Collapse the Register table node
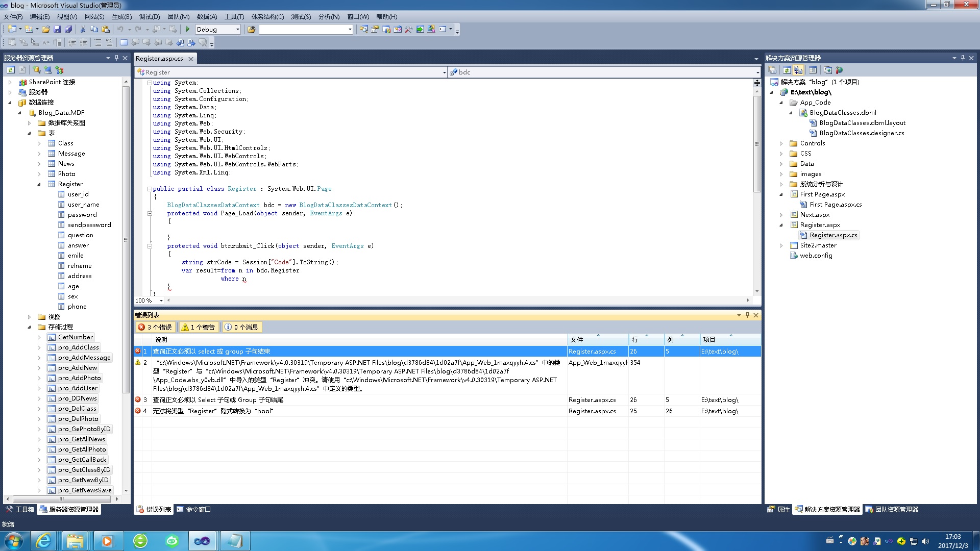The height and width of the screenshot is (551, 980). [39, 184]
